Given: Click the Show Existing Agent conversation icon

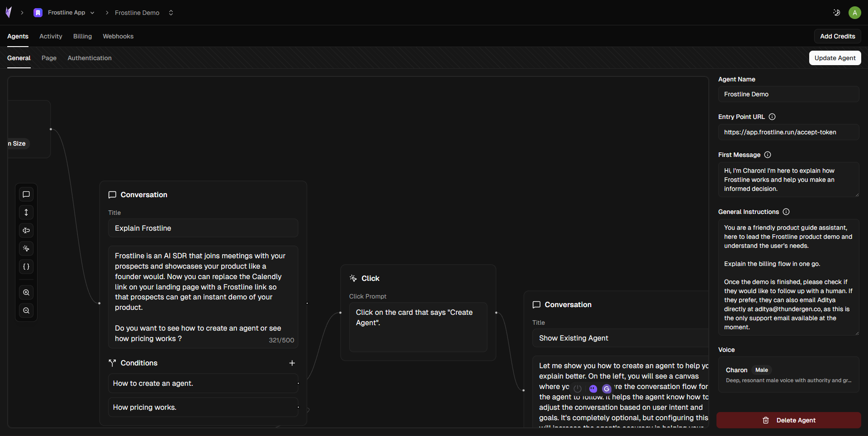Looking at the screenshot, I should coord(536,305).
